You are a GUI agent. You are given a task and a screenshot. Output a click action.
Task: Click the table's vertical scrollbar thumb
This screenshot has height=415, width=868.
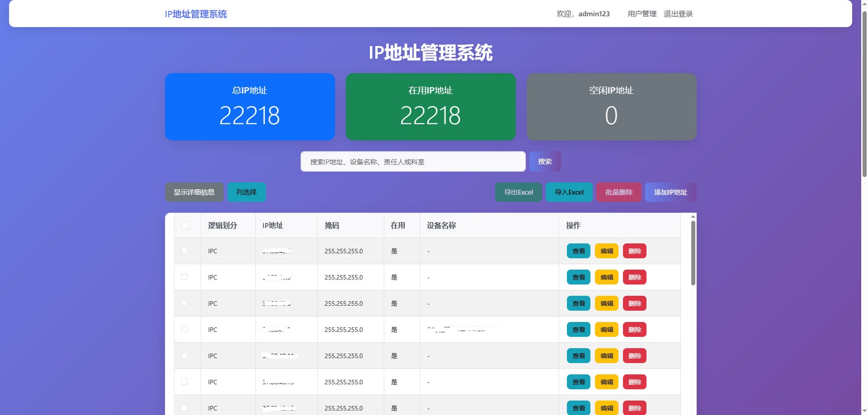click(693, 253)
